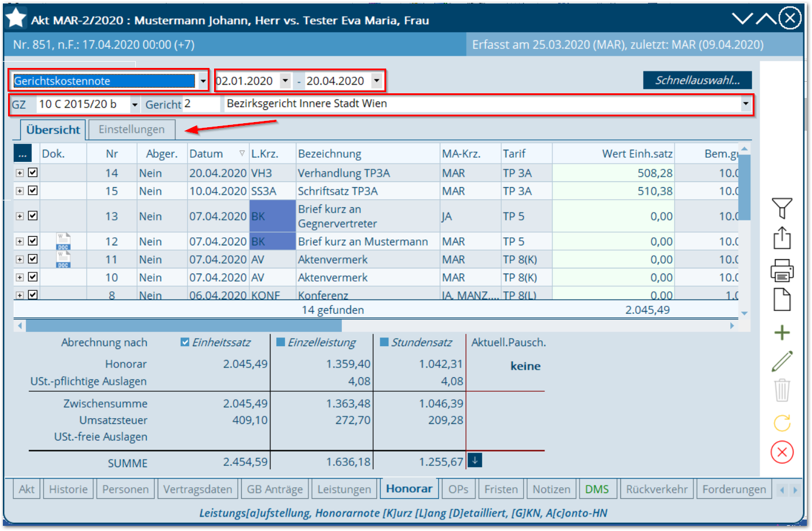Click the '...' column chooser button
The width and height of the screenshot is (812, 531).
(22, 153)
